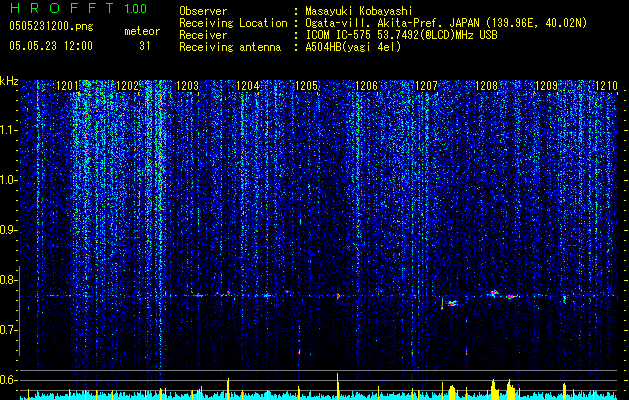Screen dimensions: 629x400
Task: Click the 1208 time marker
Action: [486, 86]
